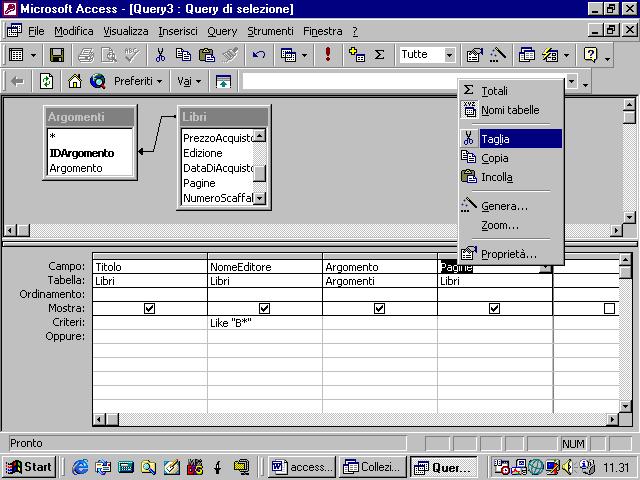Open the Visualizza menu

point(126,31)
